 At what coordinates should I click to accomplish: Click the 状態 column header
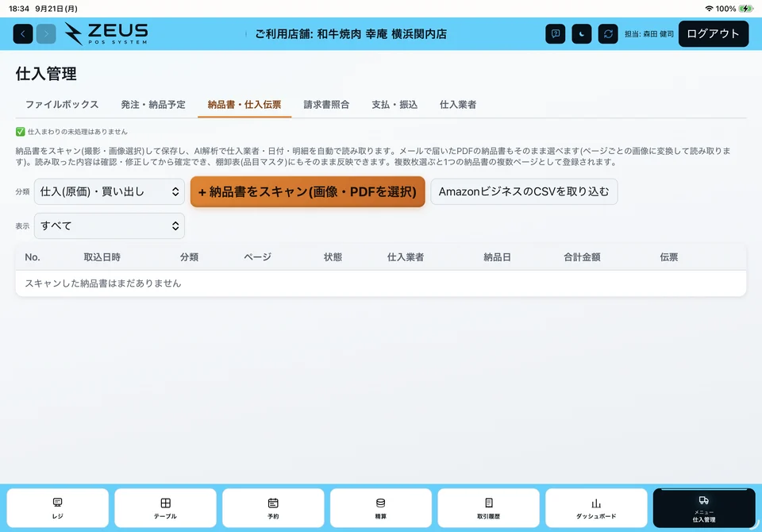click(x=333, y=257)
